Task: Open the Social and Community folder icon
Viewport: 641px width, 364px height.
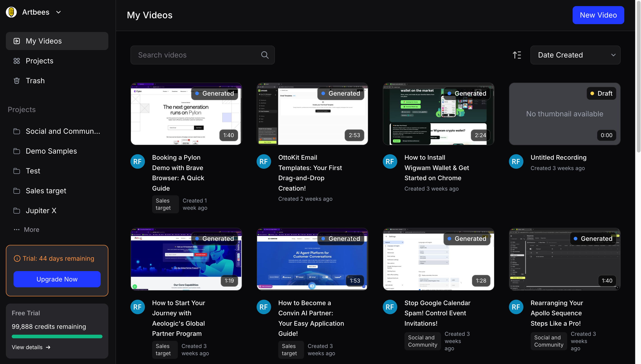Action: (x=16, y=131)
